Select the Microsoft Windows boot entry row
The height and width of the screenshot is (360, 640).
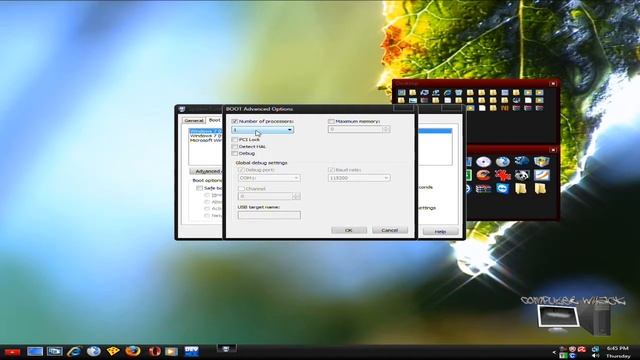tap(206, 140)
